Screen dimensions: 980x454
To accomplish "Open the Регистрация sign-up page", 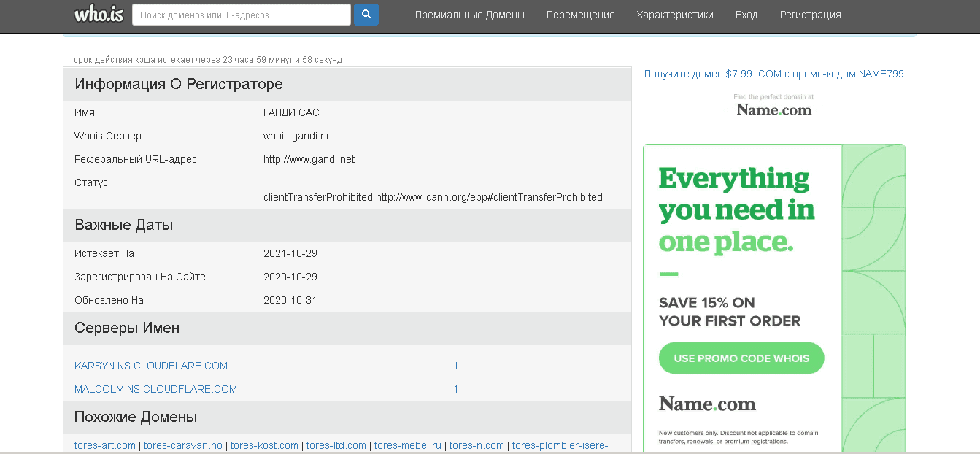I will coord(810,15).
